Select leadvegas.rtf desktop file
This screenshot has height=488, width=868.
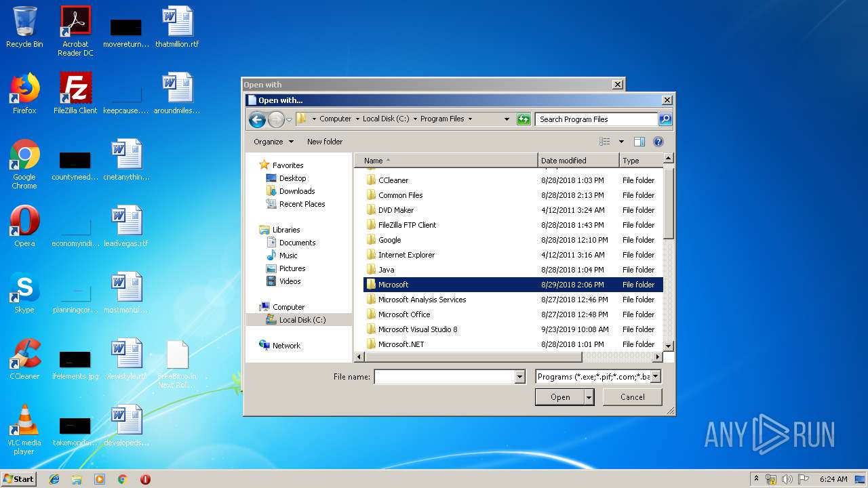coord(126,226)
